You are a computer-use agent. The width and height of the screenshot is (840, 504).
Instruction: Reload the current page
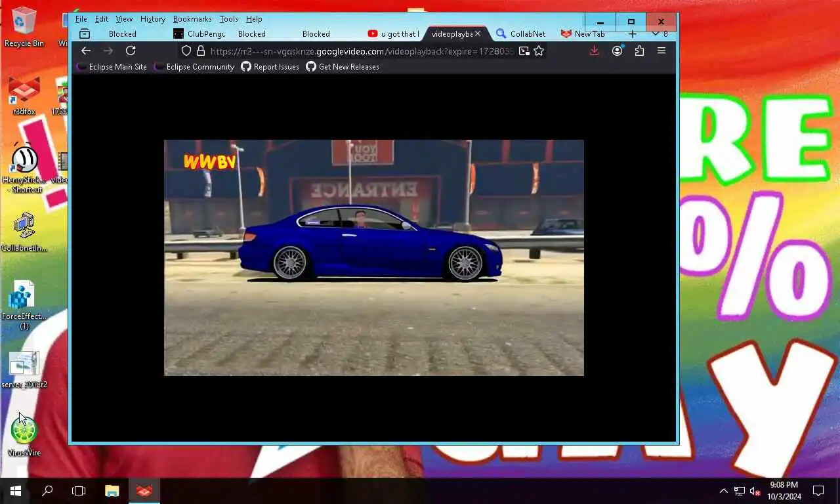pyautogui.click(x=131, y=51)
